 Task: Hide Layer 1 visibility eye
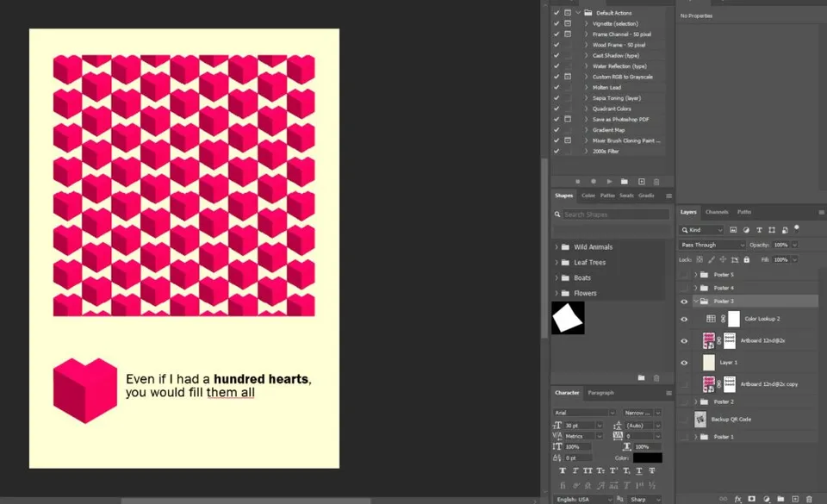coord(684,363)
